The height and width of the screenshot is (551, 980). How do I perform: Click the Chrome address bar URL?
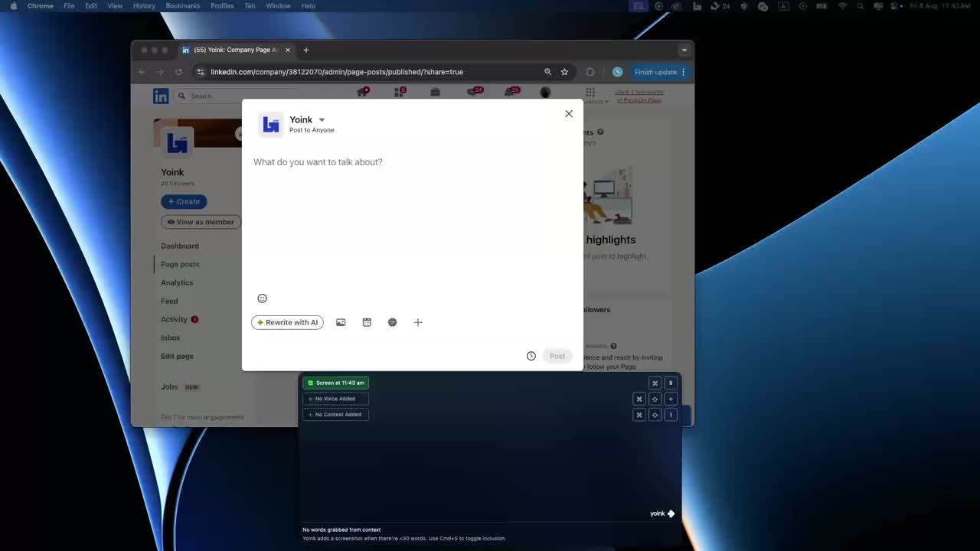(x=337, y=72)
